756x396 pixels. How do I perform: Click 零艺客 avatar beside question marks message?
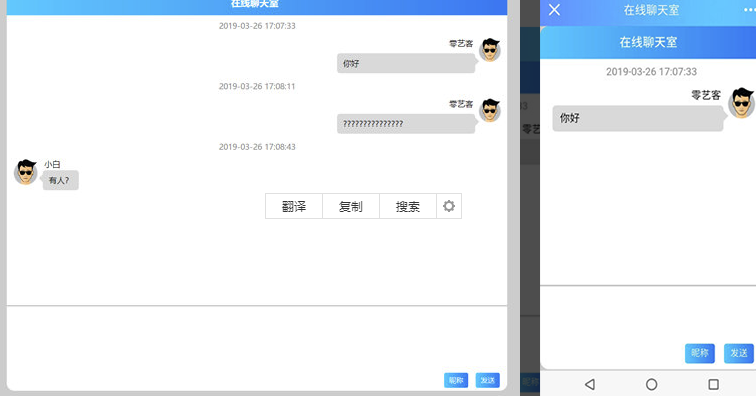tap(490, 110)
